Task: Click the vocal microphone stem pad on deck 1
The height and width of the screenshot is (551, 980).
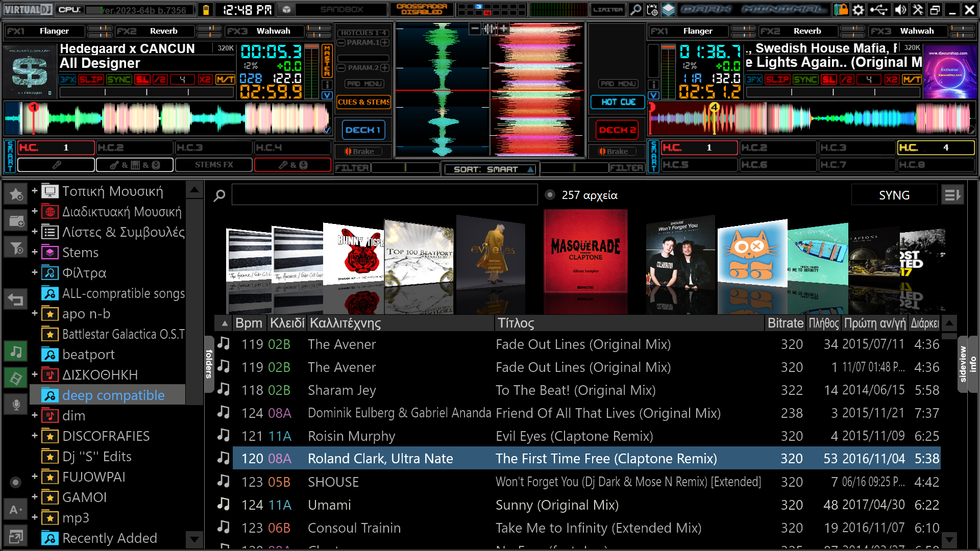Action: [56, 165]
